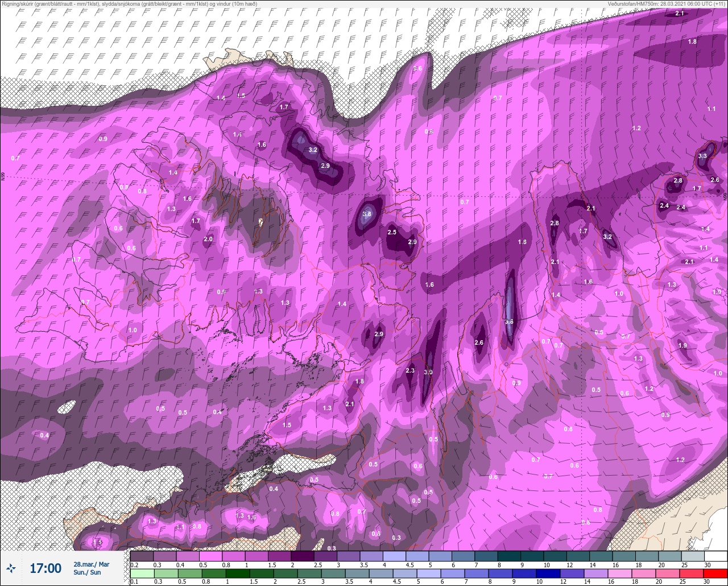Pick the darkest purple 2 swatch in upper legend row
The image size is (728, 586).
pyautogui.click(x=303, y=556)
